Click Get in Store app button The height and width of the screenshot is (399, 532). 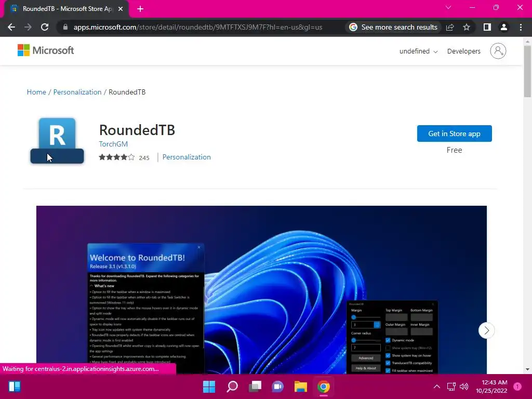click(x=454, y=134)
